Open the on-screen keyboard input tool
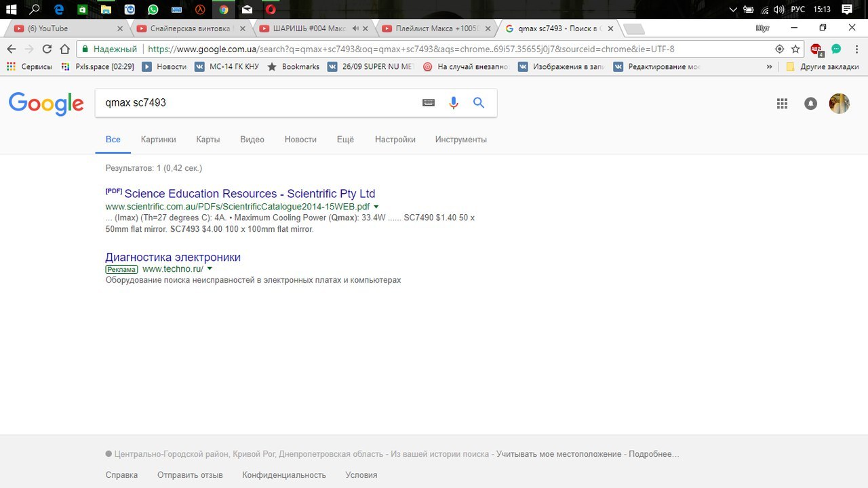Image resolution: width=868 pixels, height=488 pixels. click(429, 103)
